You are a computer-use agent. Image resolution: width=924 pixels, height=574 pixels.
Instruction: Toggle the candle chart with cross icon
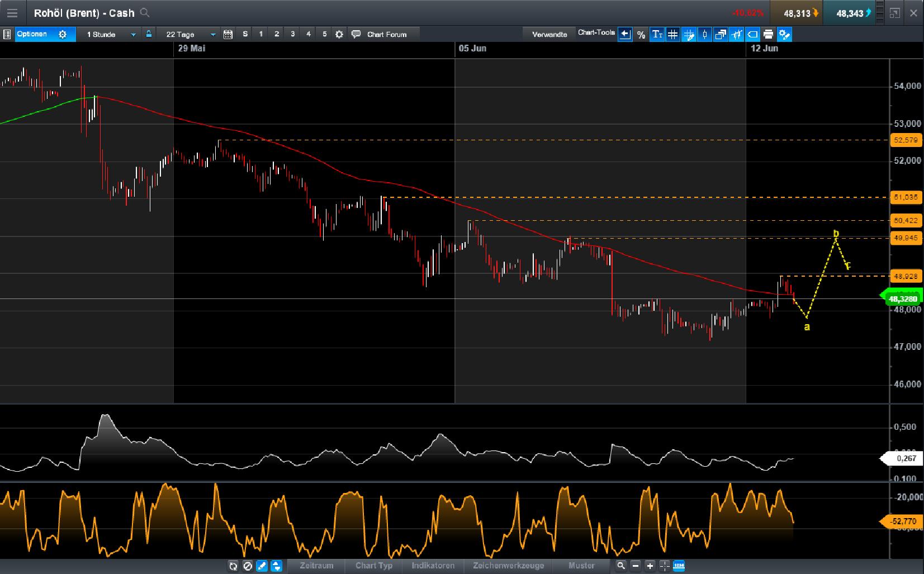(737, 35)
